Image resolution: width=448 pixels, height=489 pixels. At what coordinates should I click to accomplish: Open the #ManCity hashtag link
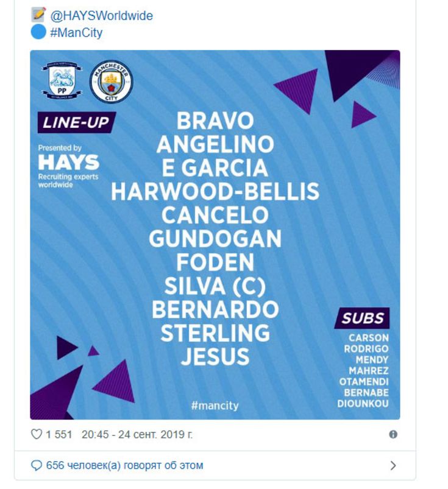(x=76, y=33)
